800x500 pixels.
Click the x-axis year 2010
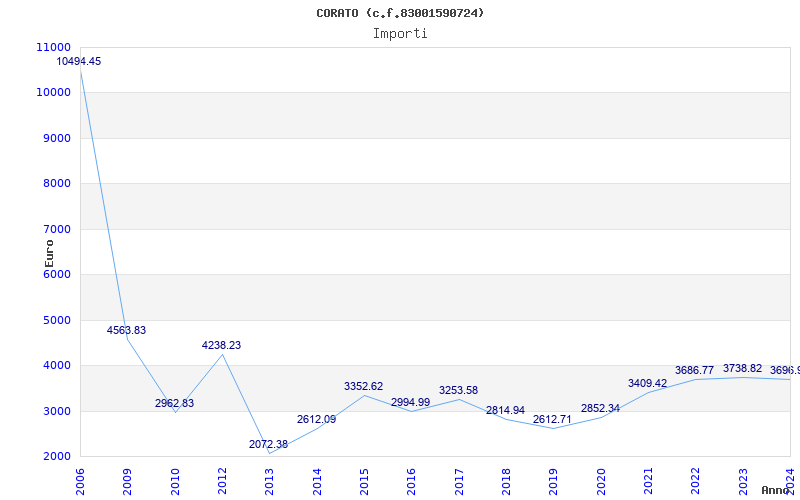(x=175, y=482)
